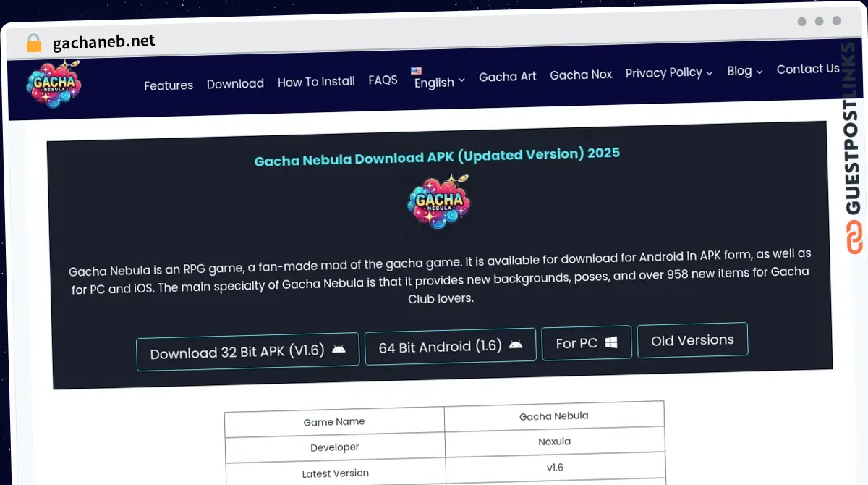Click the padlock icon in the address bar
The width and height of the screenshot is (868, 485).
point(33,42)
